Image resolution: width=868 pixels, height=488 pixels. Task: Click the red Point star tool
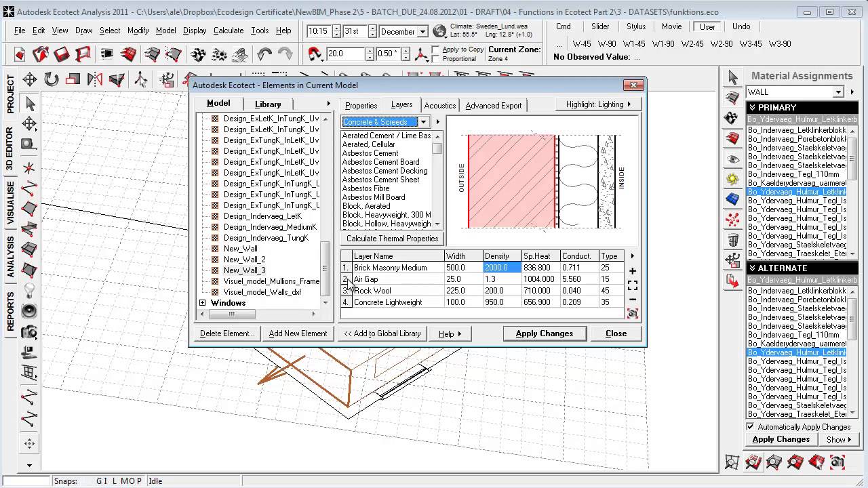point(29,167)
